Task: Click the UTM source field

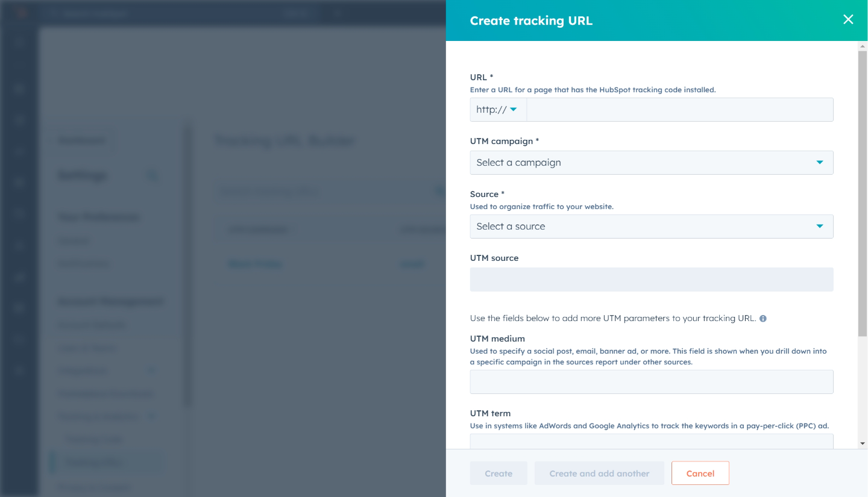Action: tap(651, 279)
